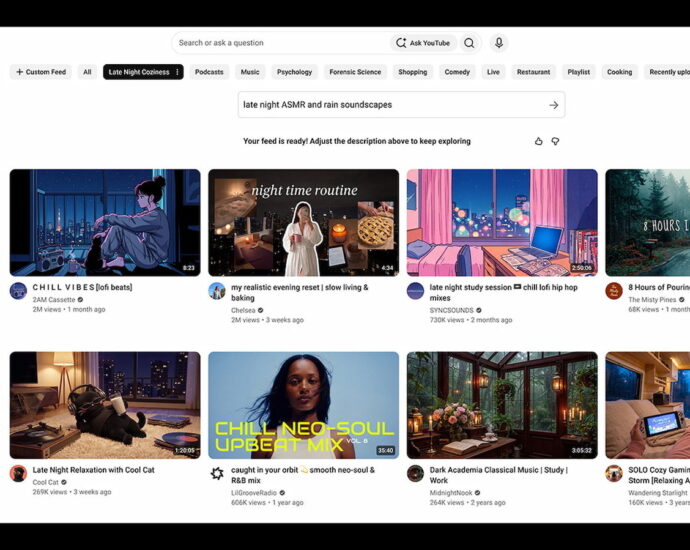Viewport: 690px width, 550px height.
Task: Click the Chelsea channel avatar
Action: coord(217,291)
